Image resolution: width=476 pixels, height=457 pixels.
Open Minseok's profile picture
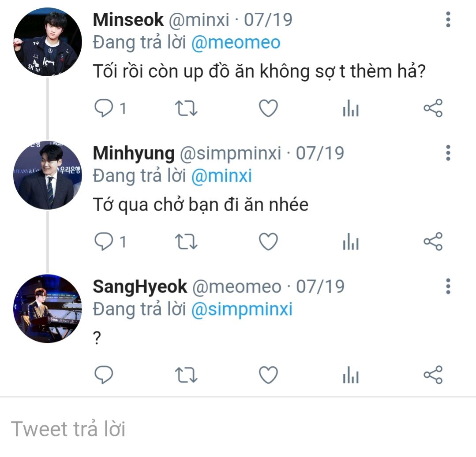coord(48,42)
